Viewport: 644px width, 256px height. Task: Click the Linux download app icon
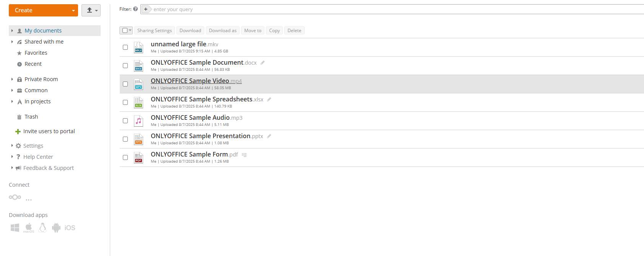(42, 228)
